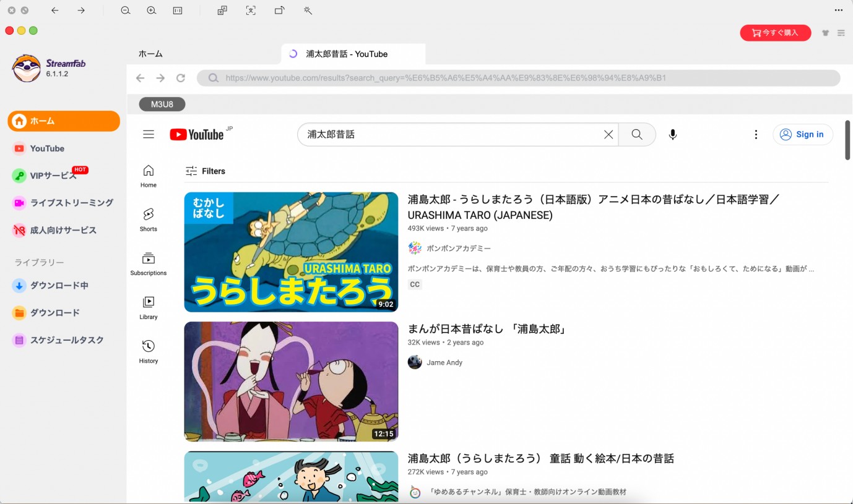
Task: Click the StreamFab sloth logo
Action: (26, 68)
